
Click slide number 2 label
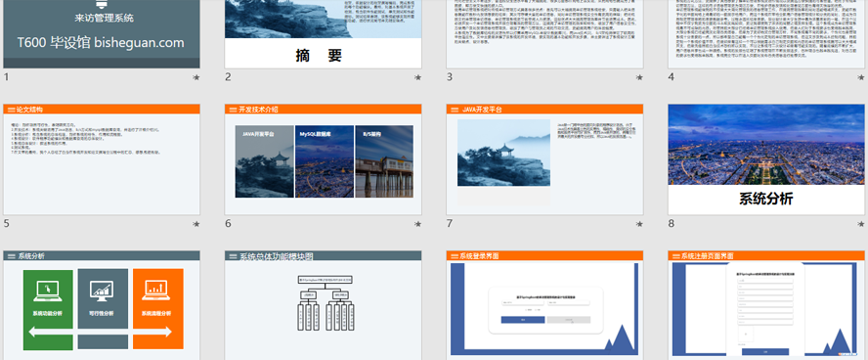(x=228, y=77)
